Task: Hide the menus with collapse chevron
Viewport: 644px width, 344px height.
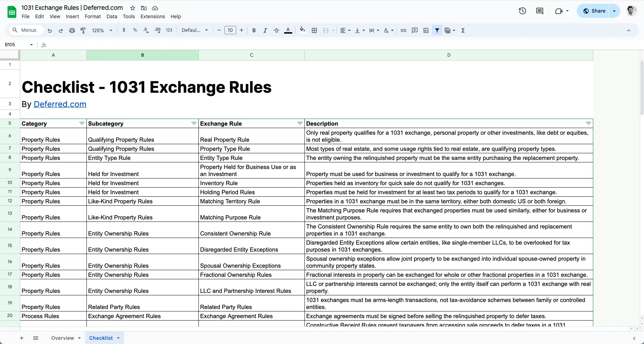Action: (629, 30)
